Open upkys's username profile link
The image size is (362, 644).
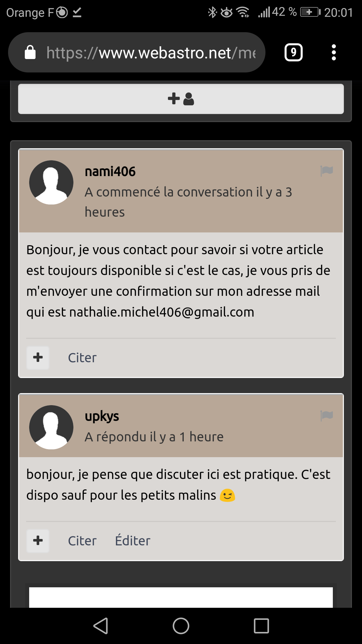coord(102,416)
